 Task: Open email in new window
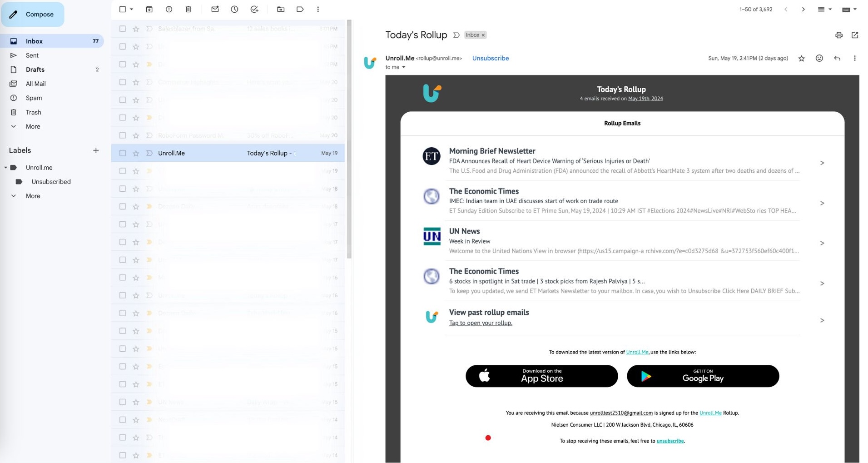point(855,35)
